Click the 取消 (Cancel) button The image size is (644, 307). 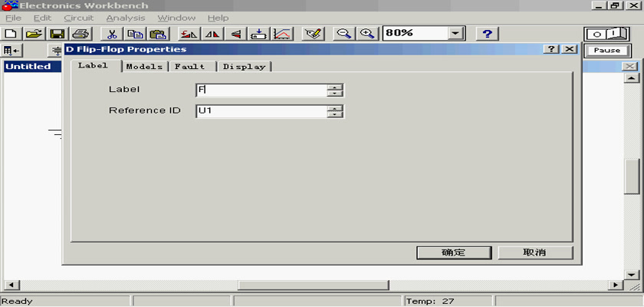534,253
